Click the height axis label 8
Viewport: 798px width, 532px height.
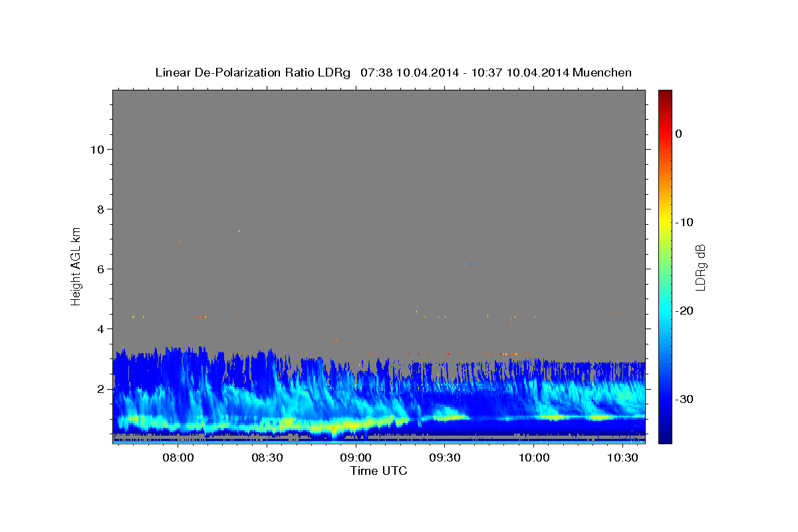(101, 209)
